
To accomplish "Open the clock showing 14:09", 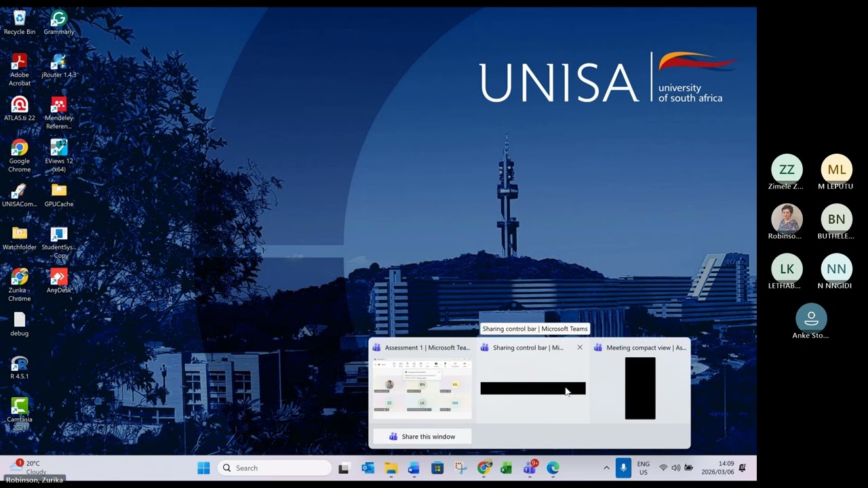I will (x=717, y=468).
